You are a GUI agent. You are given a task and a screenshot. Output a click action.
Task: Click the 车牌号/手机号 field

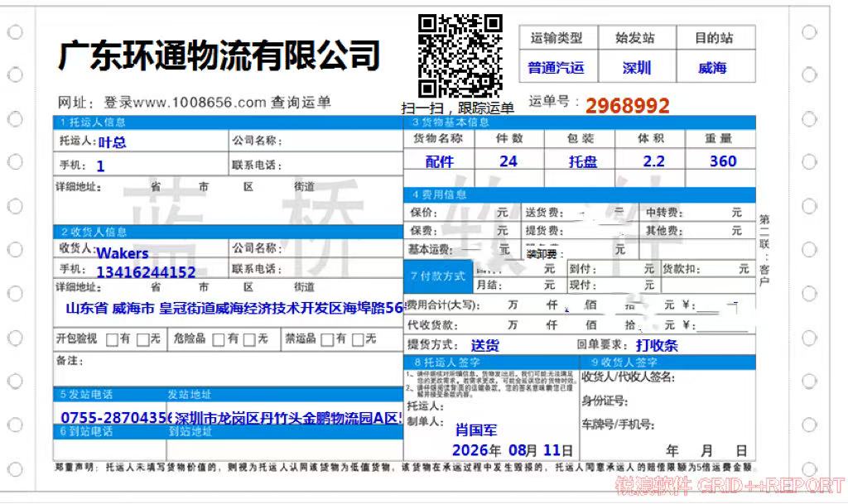point(667,425)
